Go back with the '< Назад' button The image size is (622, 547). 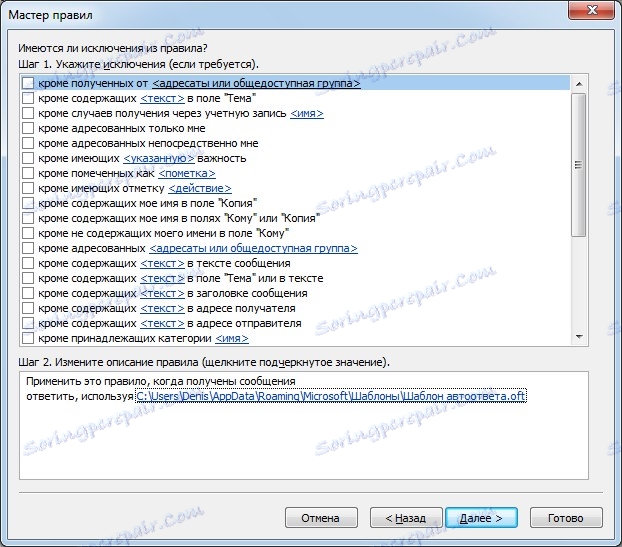[x=406, y=518]
